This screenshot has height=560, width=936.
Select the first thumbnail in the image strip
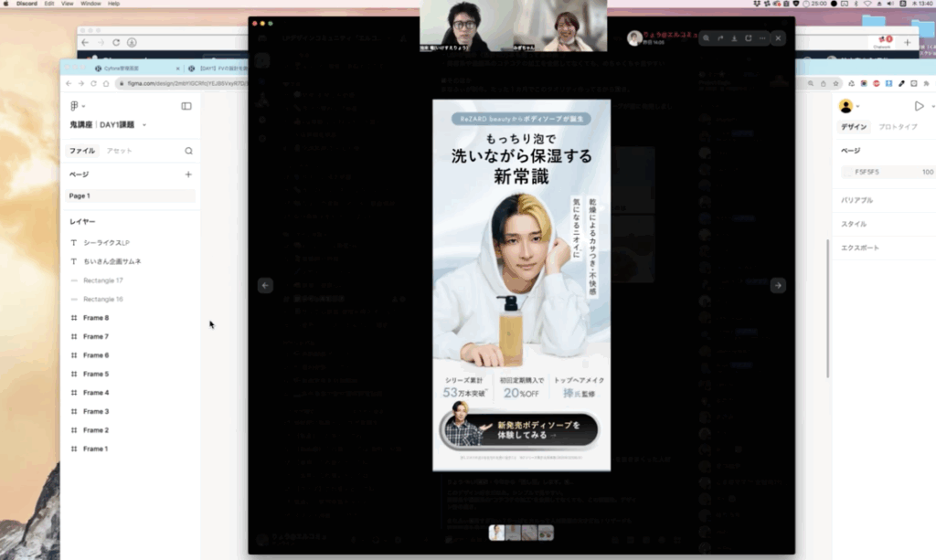tap(497, 533)
